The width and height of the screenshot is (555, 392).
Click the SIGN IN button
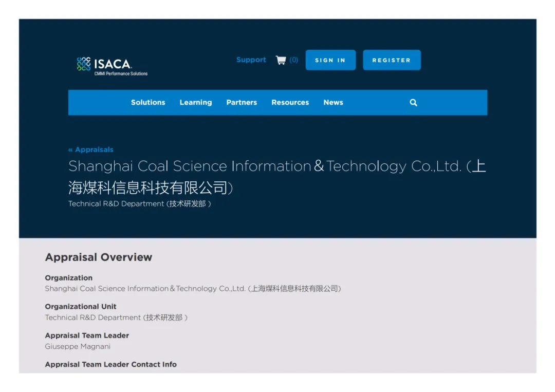(x=330, y=60)
